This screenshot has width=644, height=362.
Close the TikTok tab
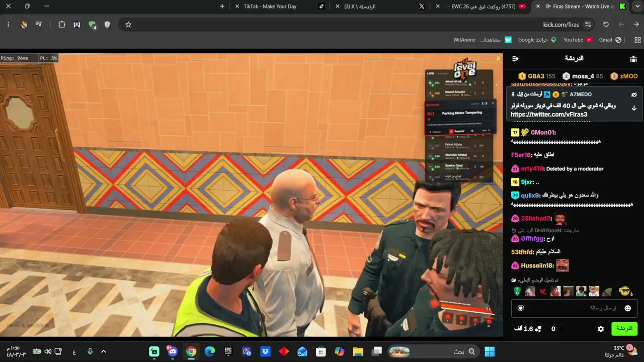coord(237,7)
